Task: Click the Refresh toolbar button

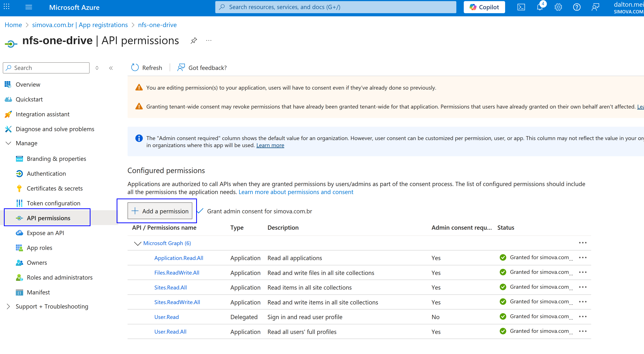Action: pyautogui.click(x=147, y=68)
